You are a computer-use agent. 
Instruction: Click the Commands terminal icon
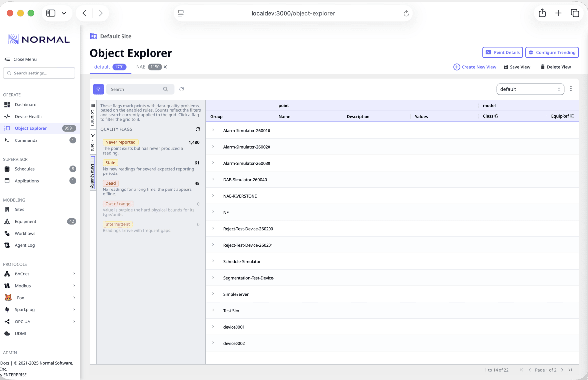[x=7, y=140]
